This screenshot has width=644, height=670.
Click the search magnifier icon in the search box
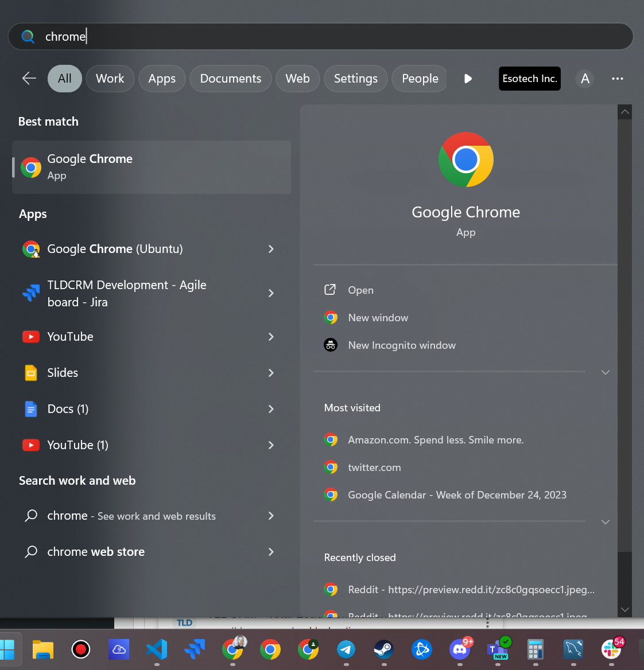pyautogui.click(x=28, y=36)
